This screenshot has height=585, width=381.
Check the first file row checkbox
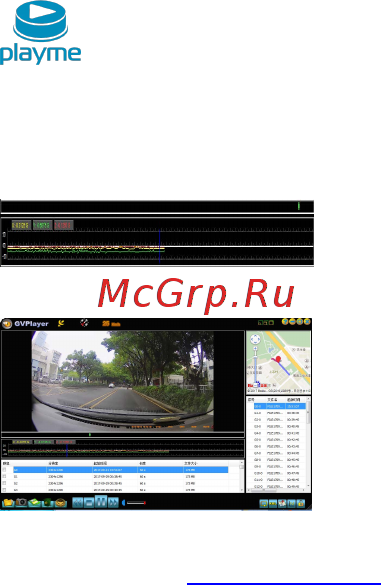point(4,470)
